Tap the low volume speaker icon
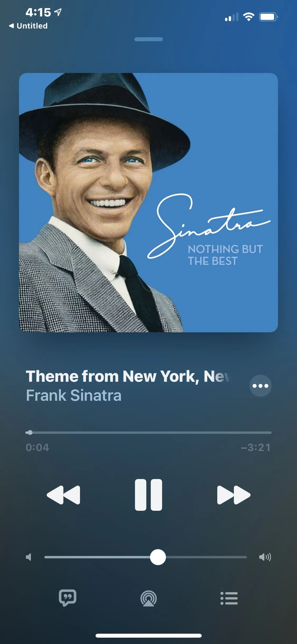 click(29, 557)
